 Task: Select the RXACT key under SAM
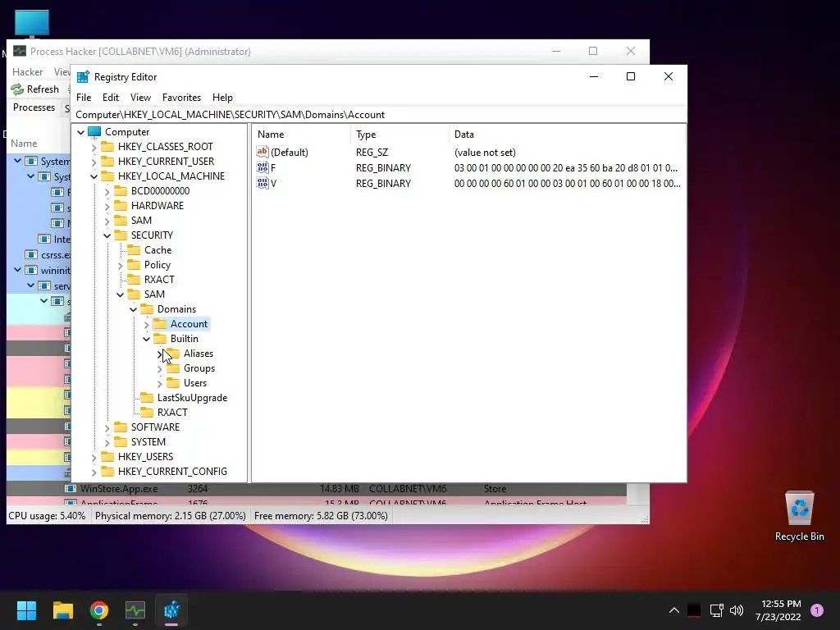point(172,413)
